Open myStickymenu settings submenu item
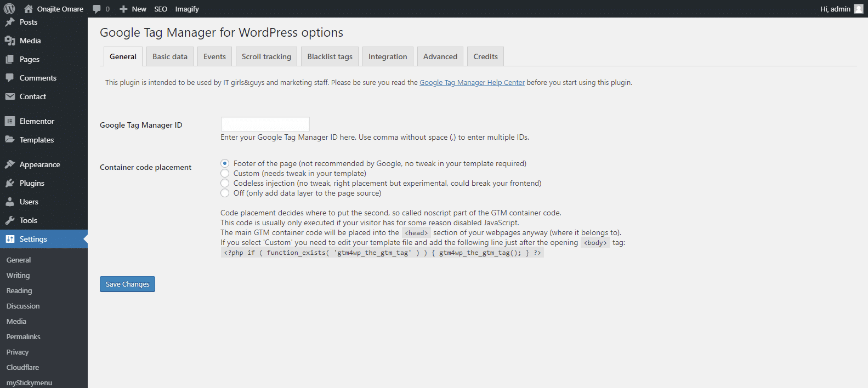868x388 pixels. click(x=30, y=383)
